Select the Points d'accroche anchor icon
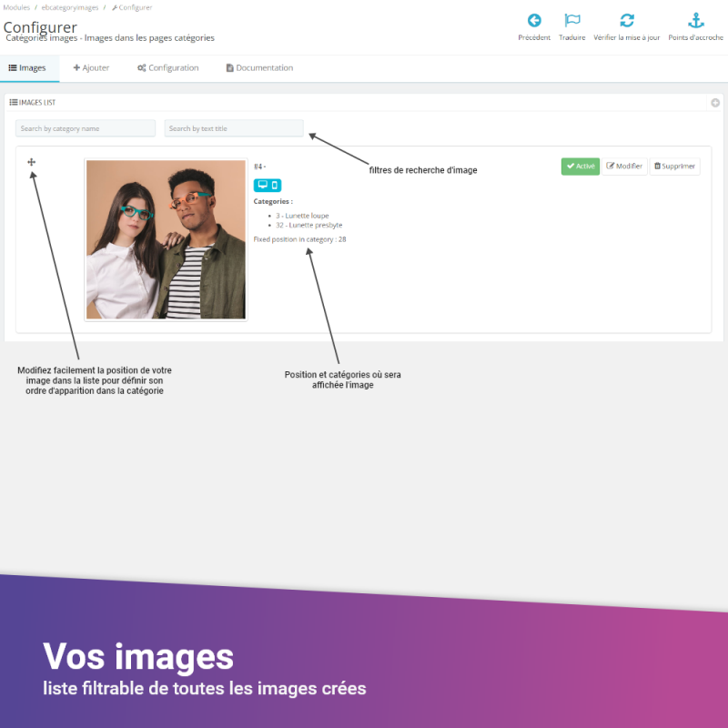This screenshot has width=728, height=728. coord(695,20)
